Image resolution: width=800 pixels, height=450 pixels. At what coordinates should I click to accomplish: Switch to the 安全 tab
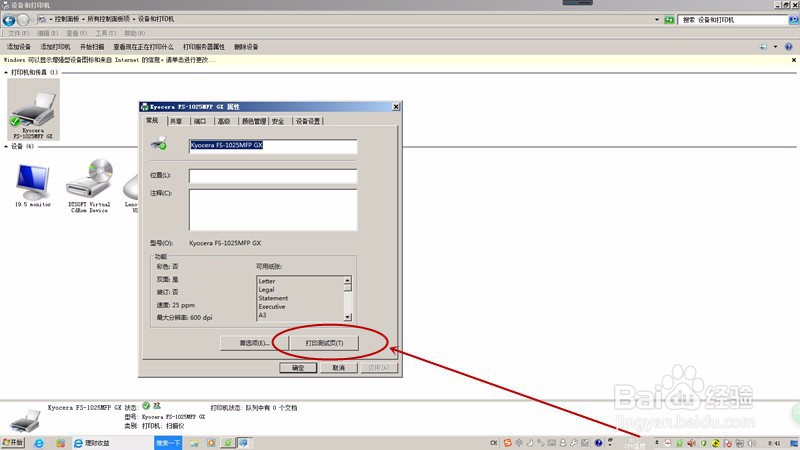click(278, 121)
